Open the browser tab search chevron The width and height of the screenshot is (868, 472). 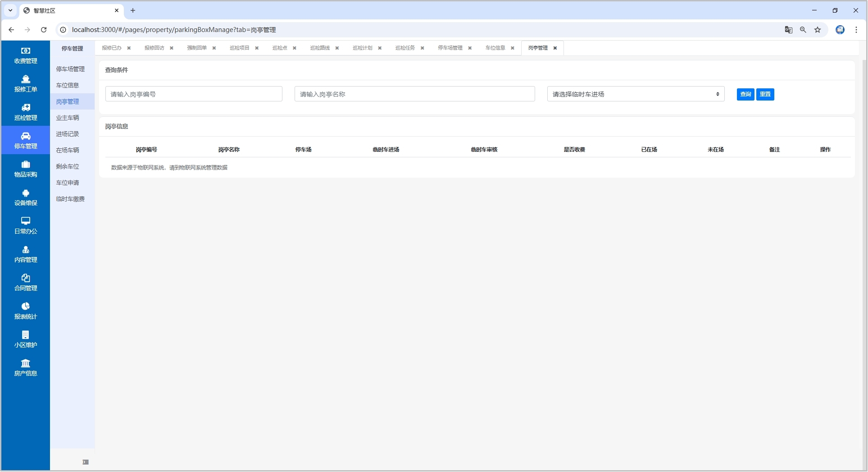10,10
